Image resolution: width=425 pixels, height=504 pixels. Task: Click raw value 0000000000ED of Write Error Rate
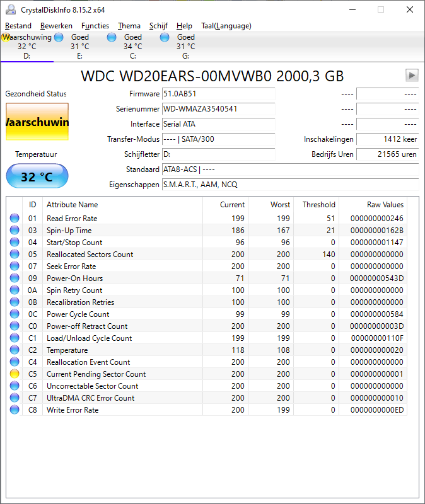(376, 410)
